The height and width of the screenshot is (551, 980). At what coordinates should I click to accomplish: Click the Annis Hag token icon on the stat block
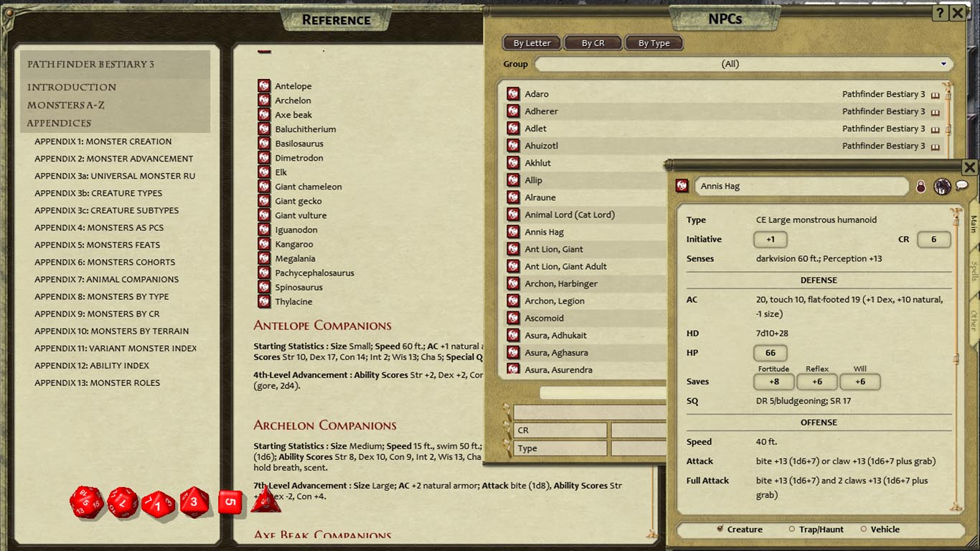coord(682,186)
